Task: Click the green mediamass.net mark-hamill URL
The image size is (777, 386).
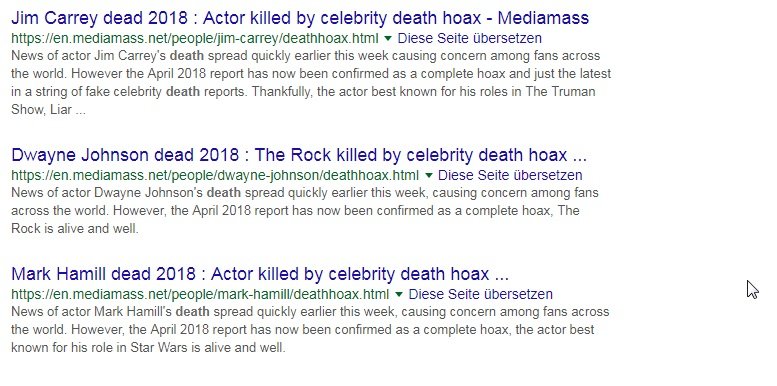Action: [x=200, y=294]
